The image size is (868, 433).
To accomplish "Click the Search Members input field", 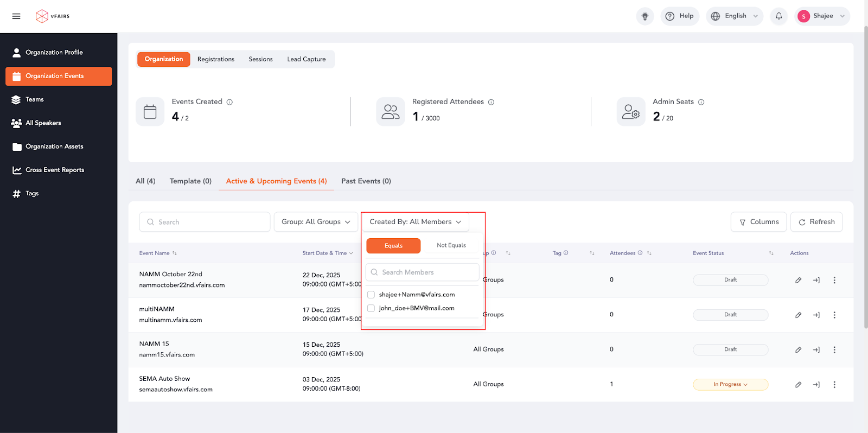I will 422,272.
